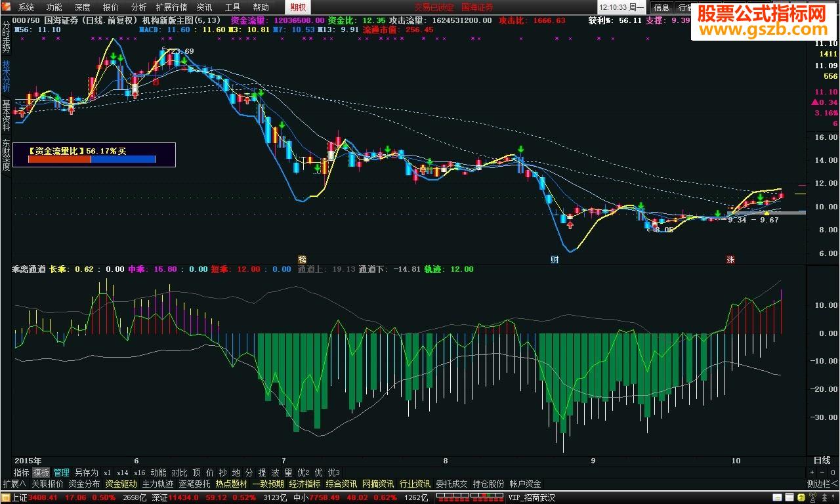Select the 分 template
The height and width of the screenshot is (504, 840).
(249, 472)
